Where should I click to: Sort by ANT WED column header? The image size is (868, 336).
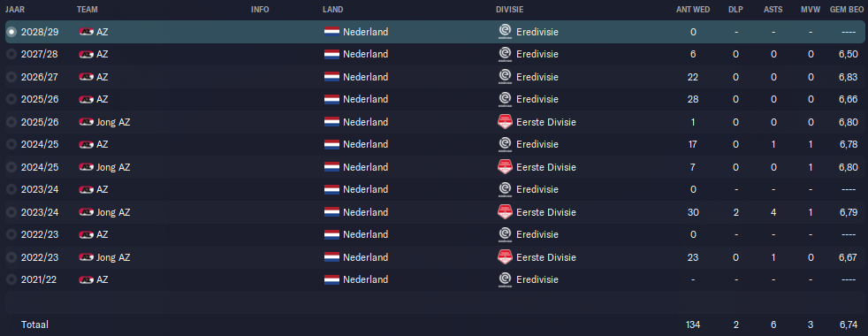click(693, 10)
